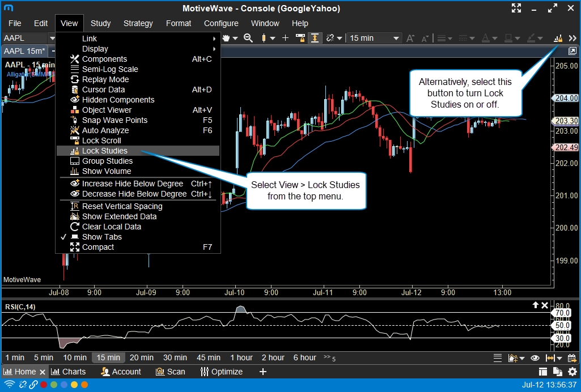Open settings gear in bottom-right corner
Screen dimensions: 581x392
(572, 372)
